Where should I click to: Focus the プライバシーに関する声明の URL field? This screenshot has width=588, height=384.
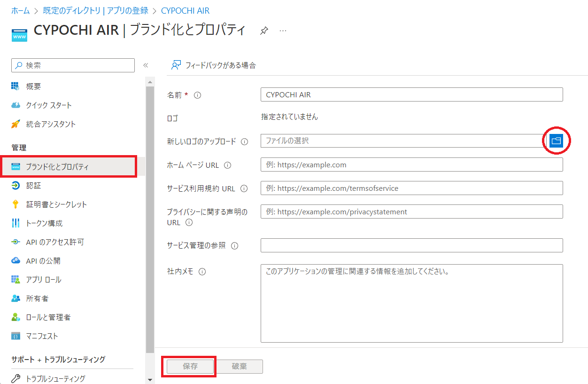[411, 212]
